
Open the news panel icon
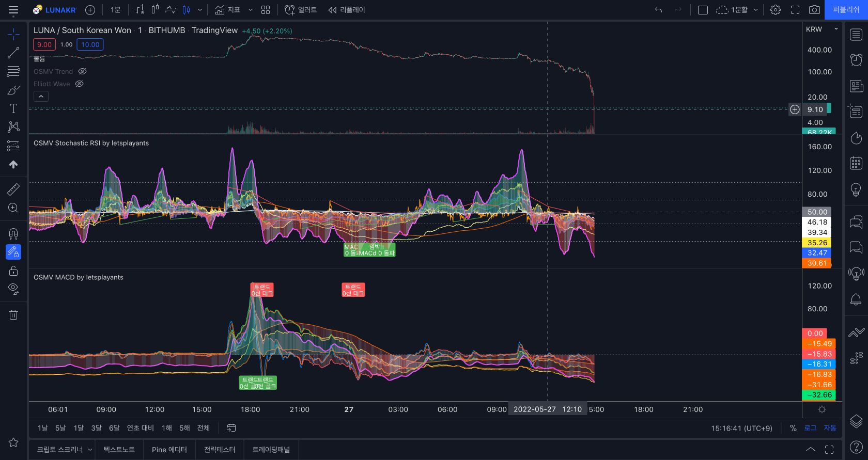click(x=856, y=86)
